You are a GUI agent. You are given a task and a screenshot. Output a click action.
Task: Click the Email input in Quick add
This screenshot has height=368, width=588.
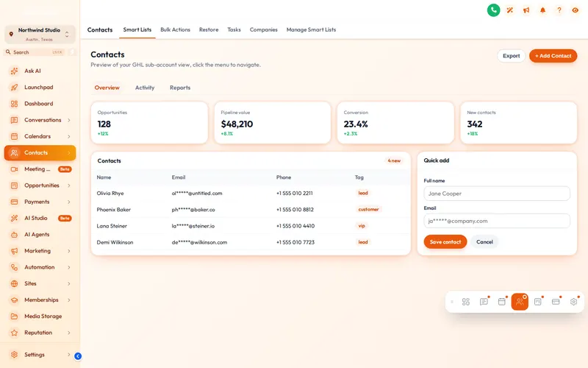[x=497, y=221]
